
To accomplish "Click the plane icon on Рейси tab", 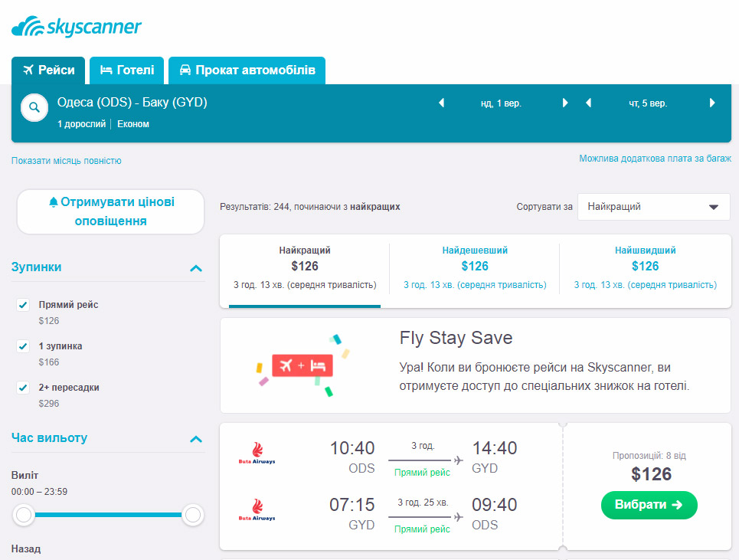I will (28, 70).
